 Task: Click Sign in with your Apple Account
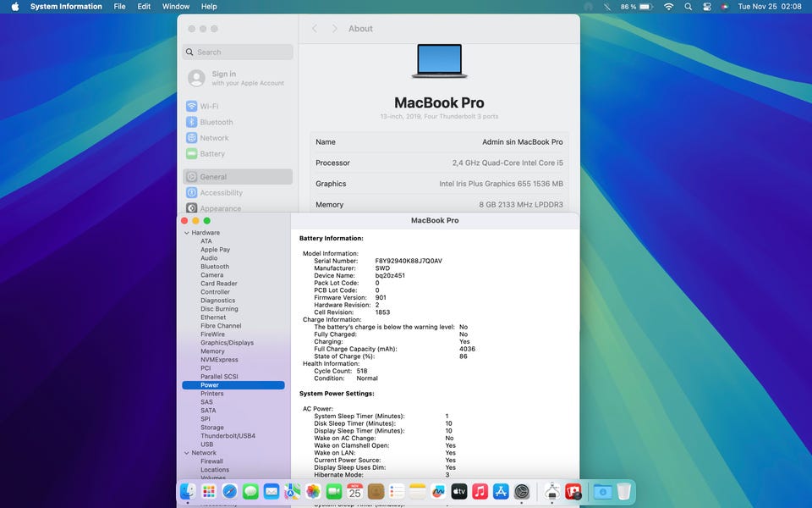point(238,78)
